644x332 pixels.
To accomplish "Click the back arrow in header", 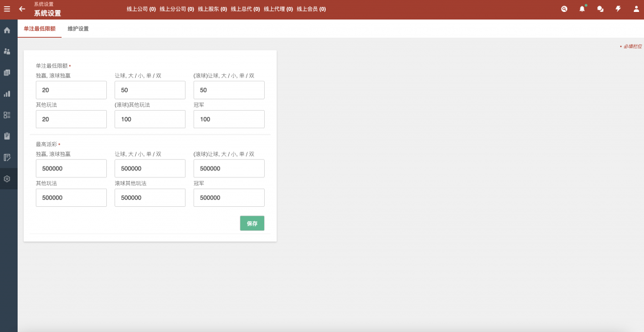I will (22, 9).
